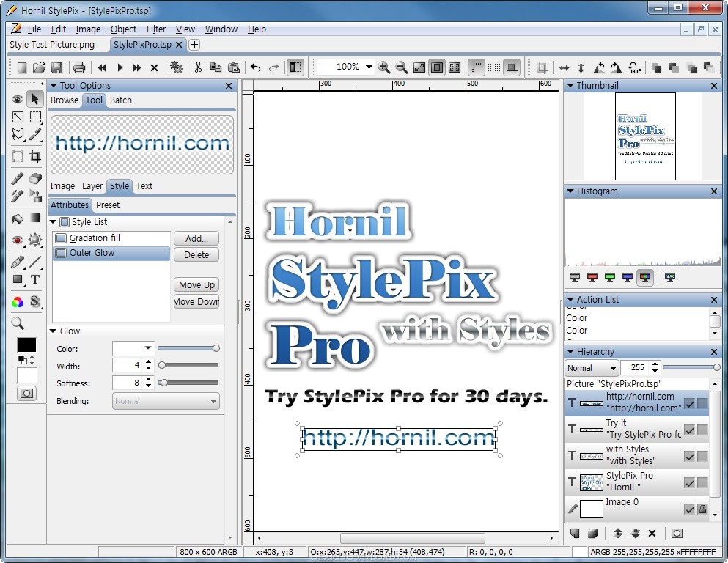Screen dimensions: 728x563
Task: Click the Paste clipboard icon
Action: [x=234, y=67]
